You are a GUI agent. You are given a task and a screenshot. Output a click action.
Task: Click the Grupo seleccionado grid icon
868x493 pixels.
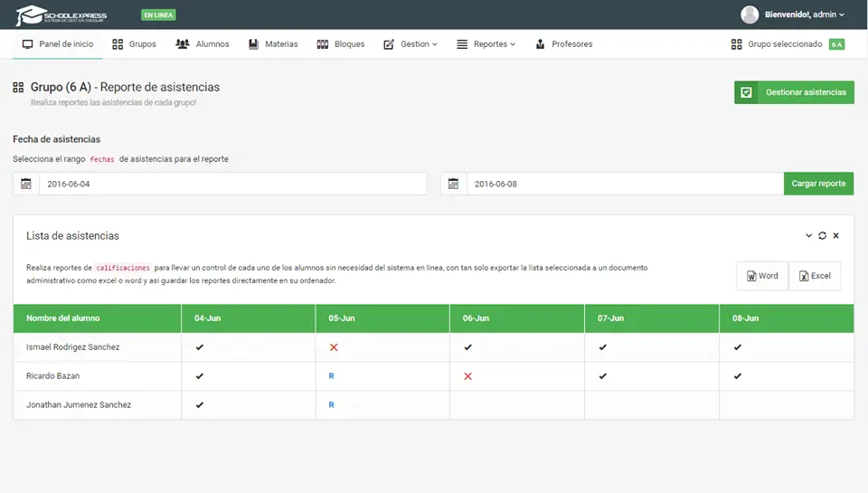click(736, 44)
